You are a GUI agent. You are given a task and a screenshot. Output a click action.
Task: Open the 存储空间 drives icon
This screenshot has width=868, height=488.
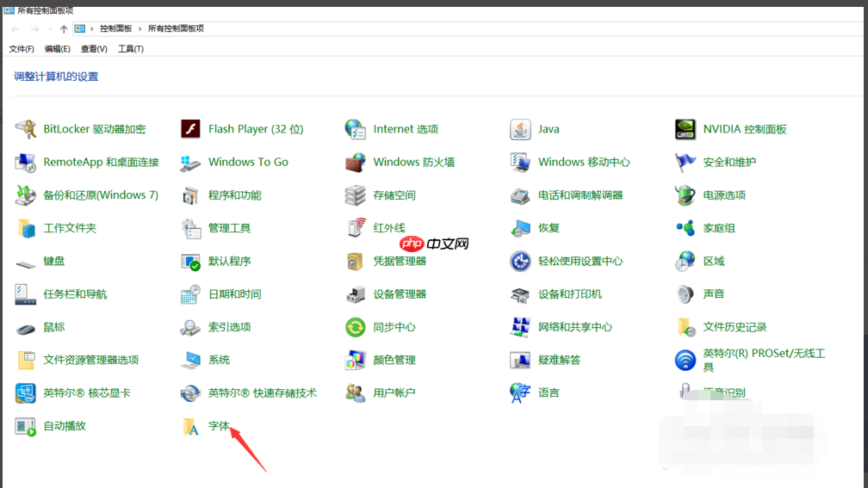pos(355,195)
